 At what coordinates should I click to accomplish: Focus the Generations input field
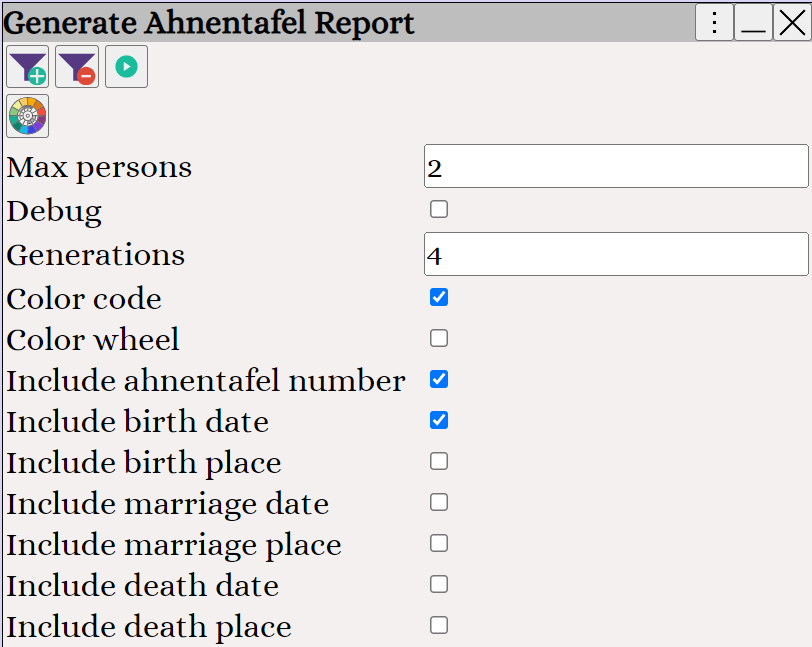616,254
